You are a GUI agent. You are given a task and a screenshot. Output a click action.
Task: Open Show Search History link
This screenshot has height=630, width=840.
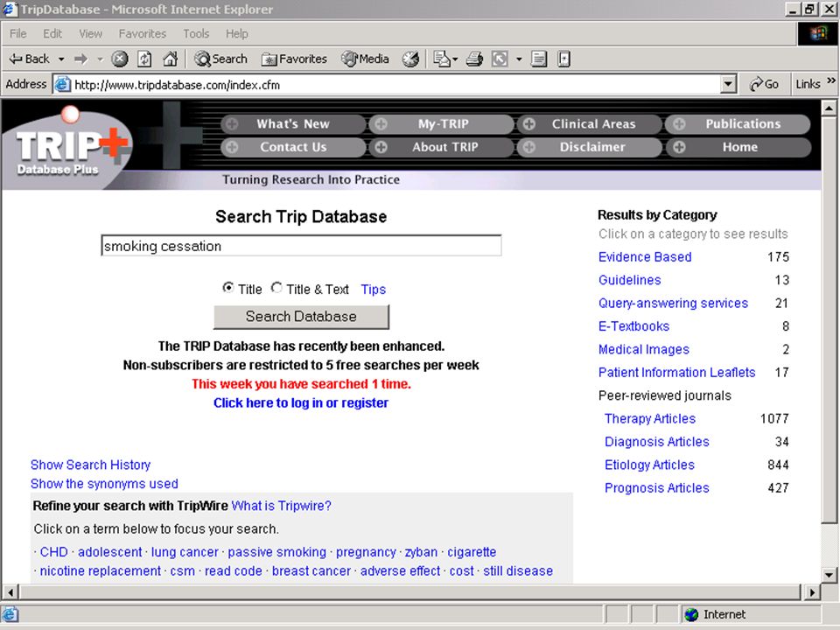click(x=90, y=465)
